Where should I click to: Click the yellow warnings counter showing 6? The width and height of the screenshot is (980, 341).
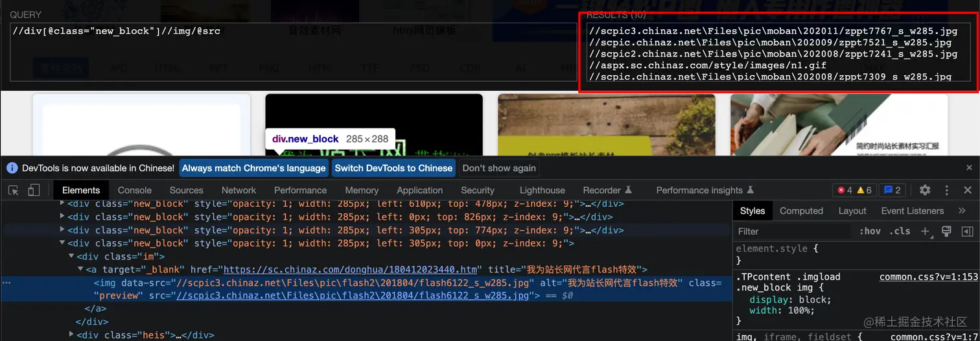(865, 190)
